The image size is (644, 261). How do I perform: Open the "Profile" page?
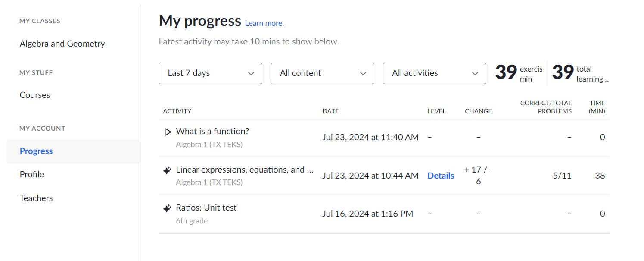(31, 174)
